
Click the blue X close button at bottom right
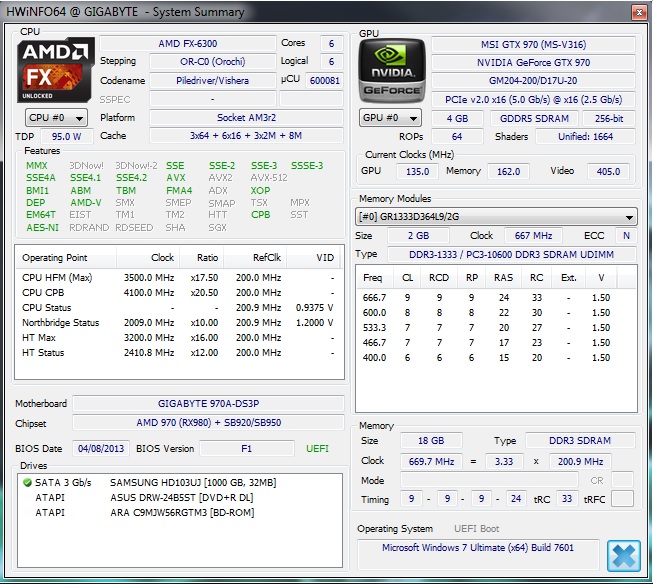point(623,556)
